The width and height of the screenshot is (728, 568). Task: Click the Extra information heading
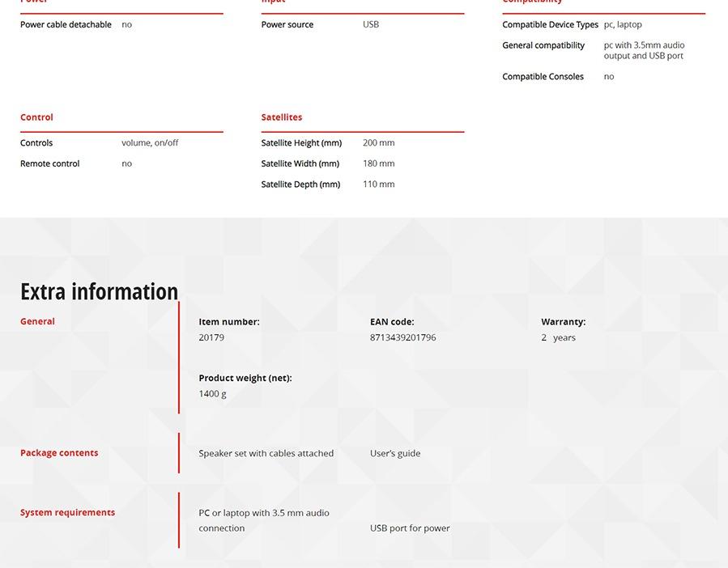[99, 291]
